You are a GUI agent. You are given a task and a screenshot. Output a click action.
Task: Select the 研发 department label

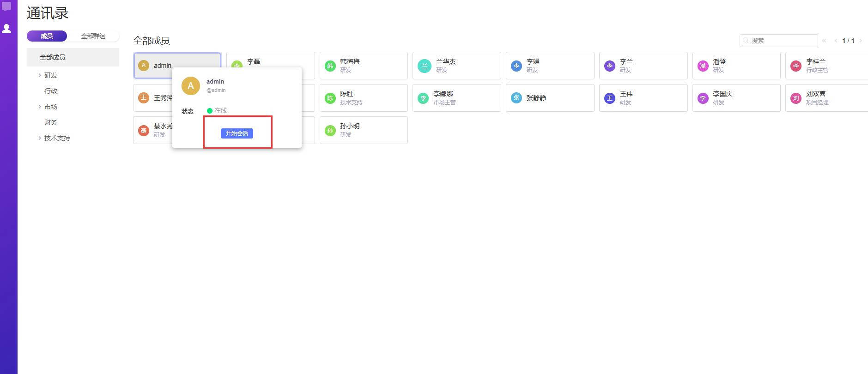click(x=51, y=75)
